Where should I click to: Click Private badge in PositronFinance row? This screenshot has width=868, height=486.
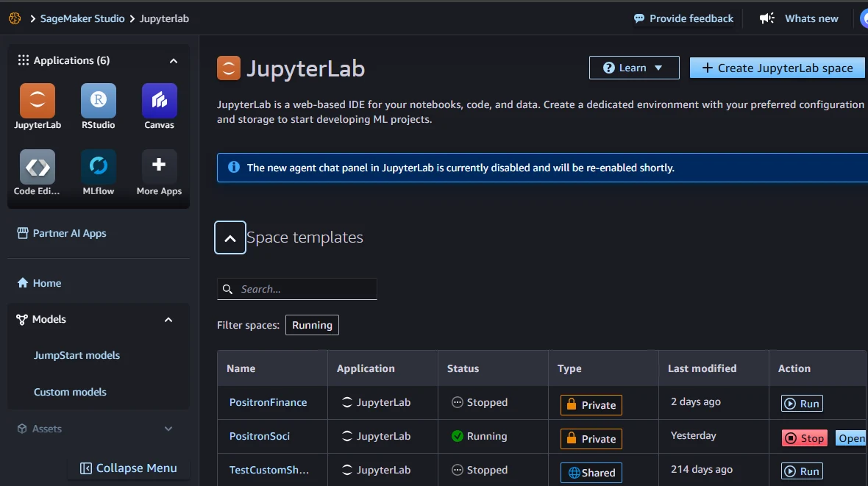point(591,404)
